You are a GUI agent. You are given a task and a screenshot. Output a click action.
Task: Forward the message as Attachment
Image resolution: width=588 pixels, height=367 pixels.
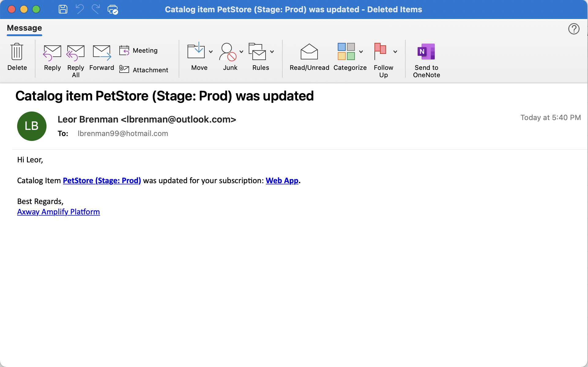143,70
